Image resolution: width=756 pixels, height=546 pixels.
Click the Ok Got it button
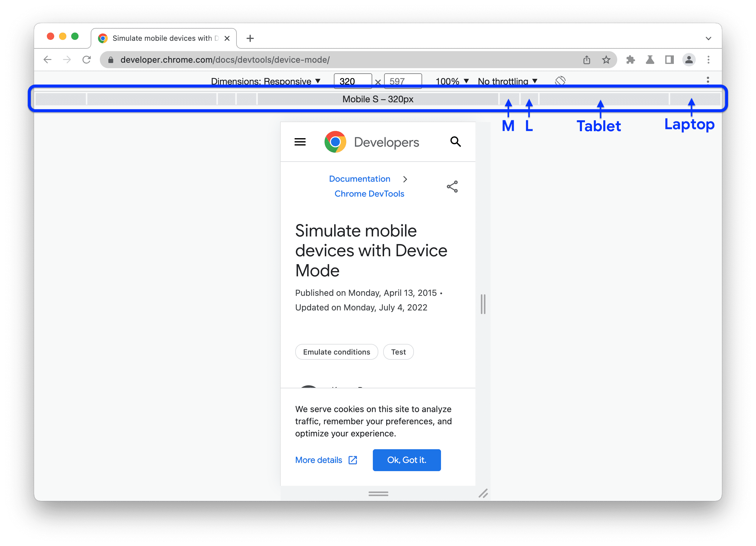click(x=407, y=460)
